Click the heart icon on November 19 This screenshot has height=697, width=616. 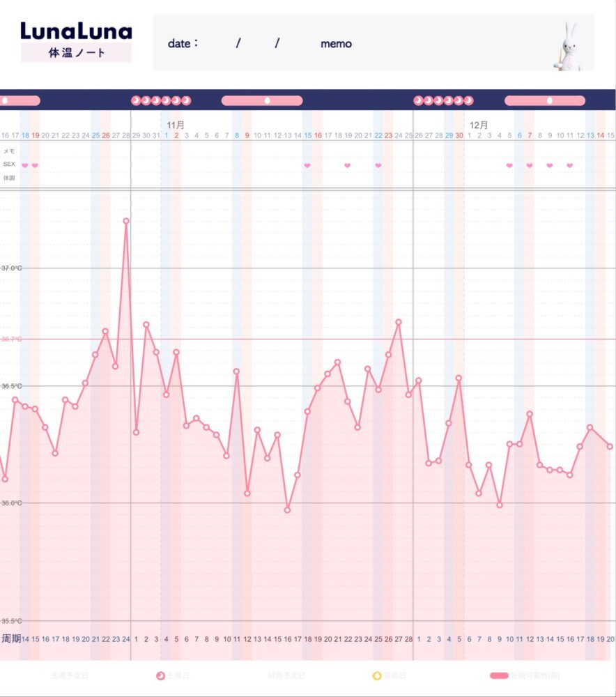347,165
